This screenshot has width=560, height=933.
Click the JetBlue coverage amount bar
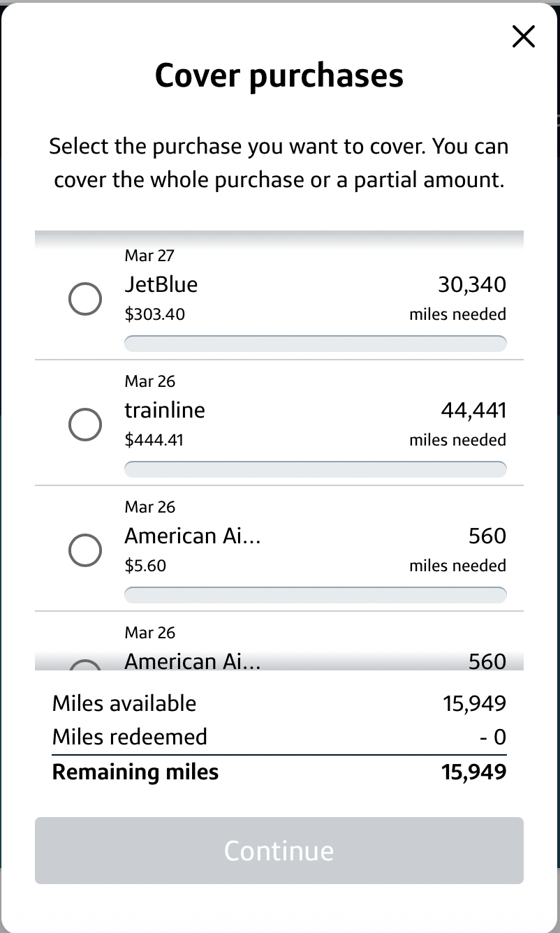[315, 344]
